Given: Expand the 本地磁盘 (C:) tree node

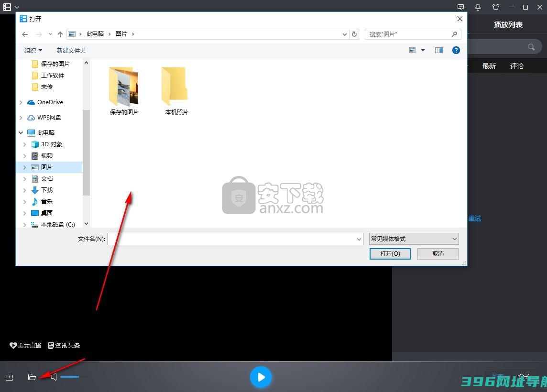Looking at the screenshot, I should pos(24,225).
